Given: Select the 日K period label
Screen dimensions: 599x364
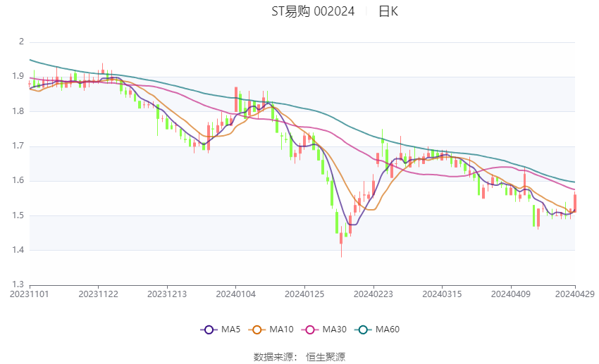Looking at the screenshot, I should pos(388,11).
